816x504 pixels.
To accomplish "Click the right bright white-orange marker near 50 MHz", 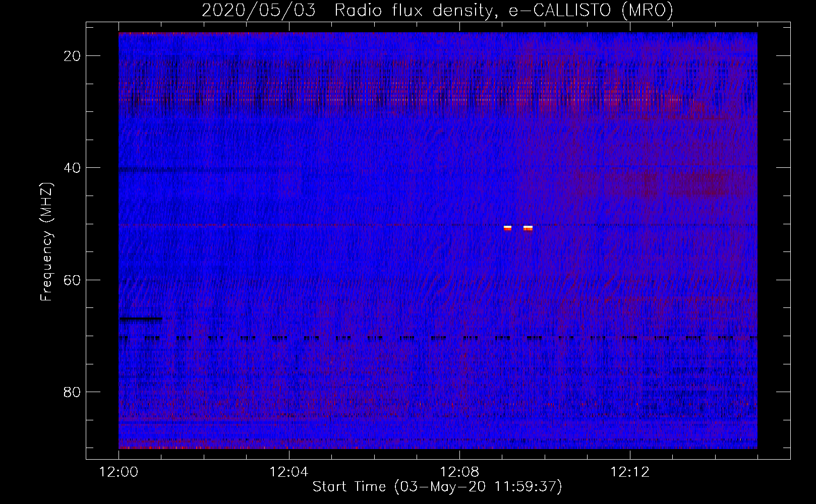I will click(x=528, y=228).
